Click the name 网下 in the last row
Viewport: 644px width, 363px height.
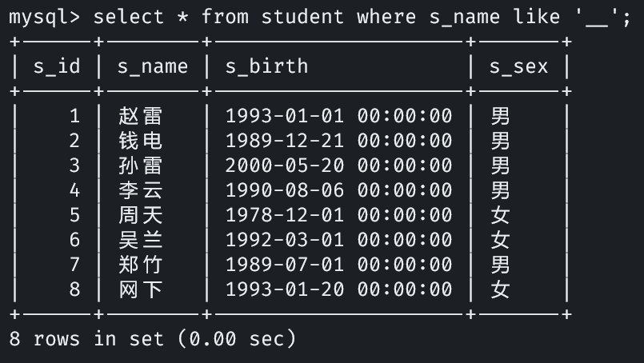coord(140,289)
